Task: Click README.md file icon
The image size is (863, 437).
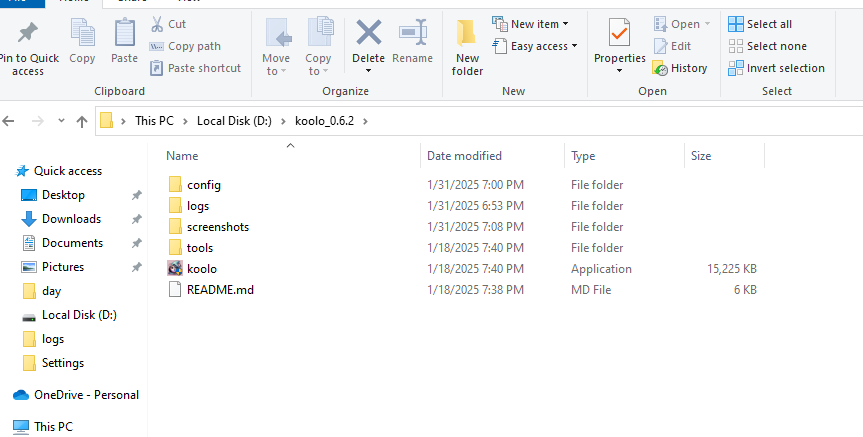Action: coord(175,289)
